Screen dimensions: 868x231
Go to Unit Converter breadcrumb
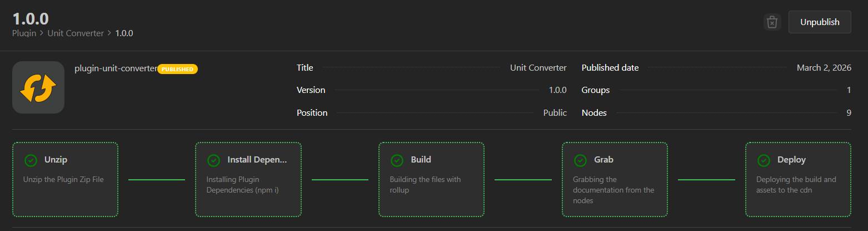pos(76,33)
